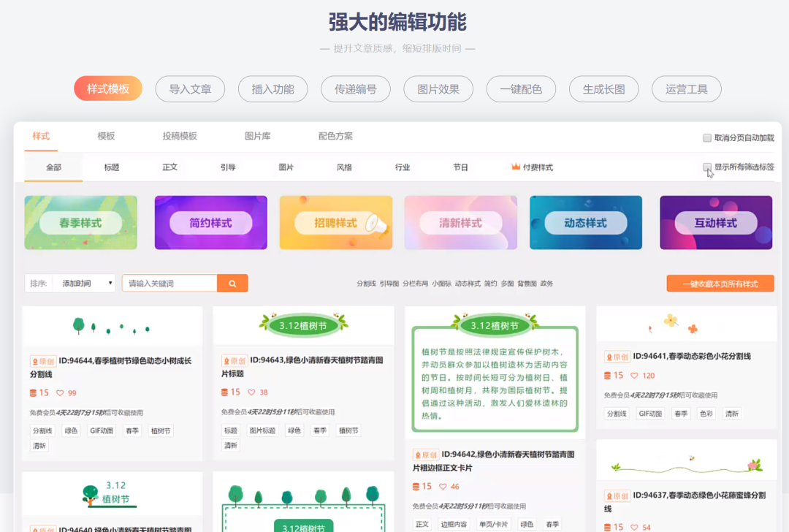Select the bordered 3.12植树节 text card preview

click(495, 373)
